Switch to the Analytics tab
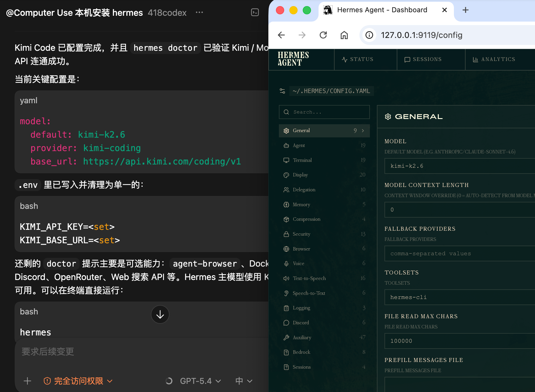This screenshot has height=392, width=535. pos(494,59)
